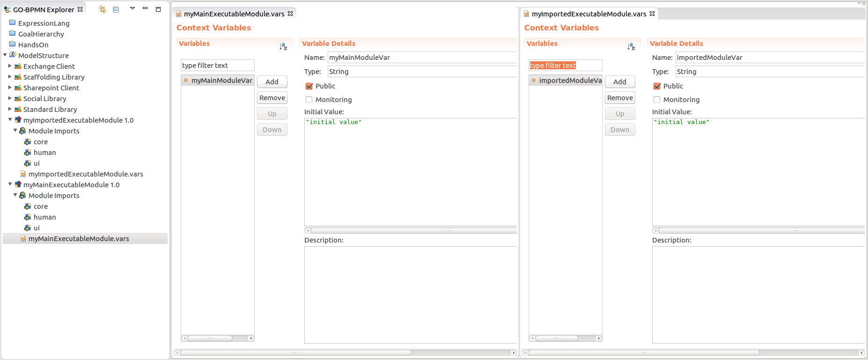Enable Monitoring for myMainModuleVar
This screenshot has height=360, width=868.
[309, 100]
